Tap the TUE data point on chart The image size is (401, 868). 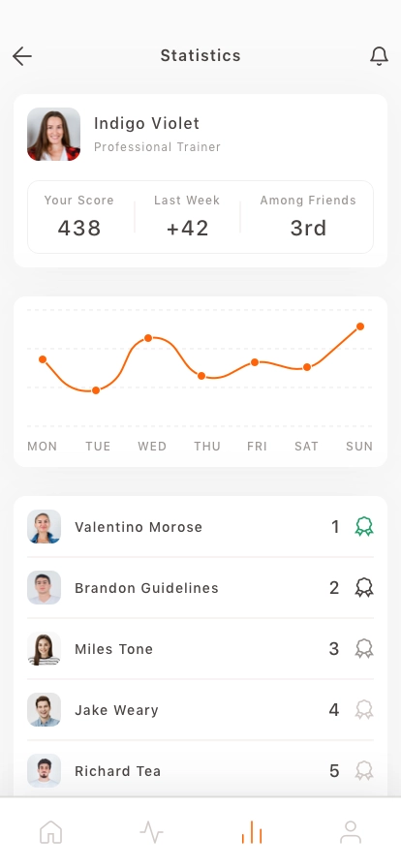pos(96,390)
